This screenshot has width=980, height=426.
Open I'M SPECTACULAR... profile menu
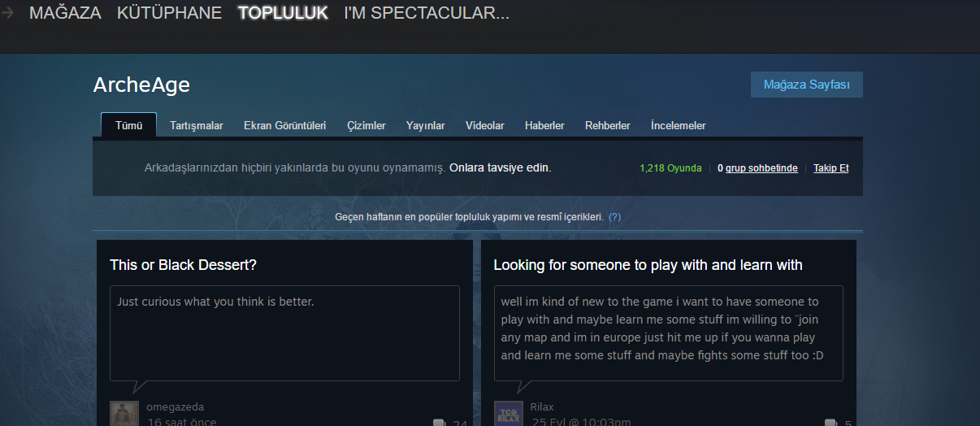[x=427, y=13]
